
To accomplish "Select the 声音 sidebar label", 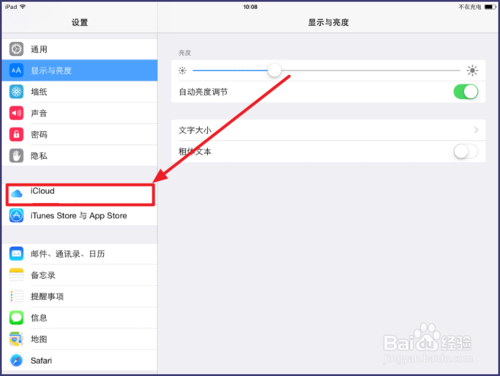I will tap(39, 113).
